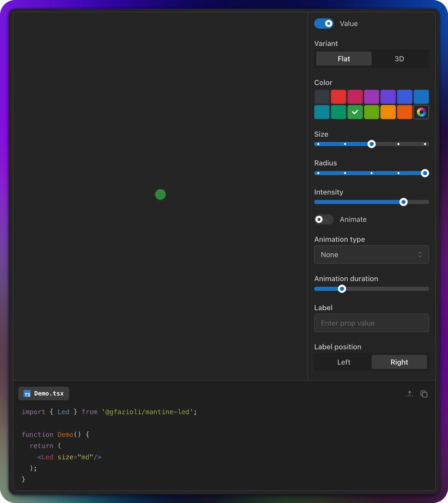Open the custom color wheel picker
The height and width of the screenshot is (503, 448).
[x=421, y=112]
